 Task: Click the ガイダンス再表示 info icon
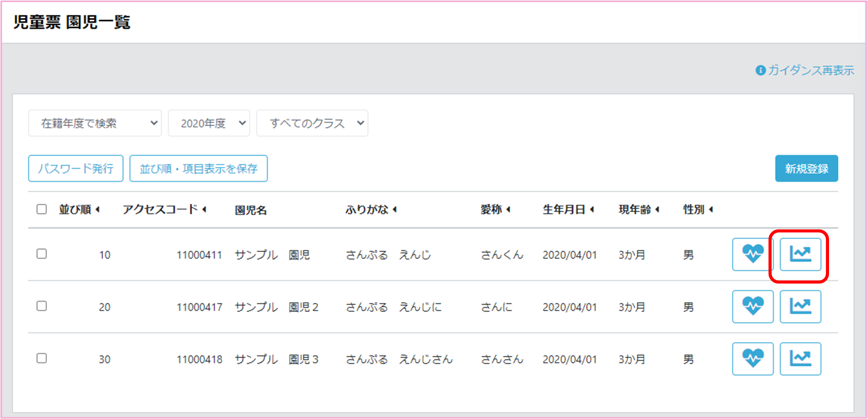pos(760,70)
